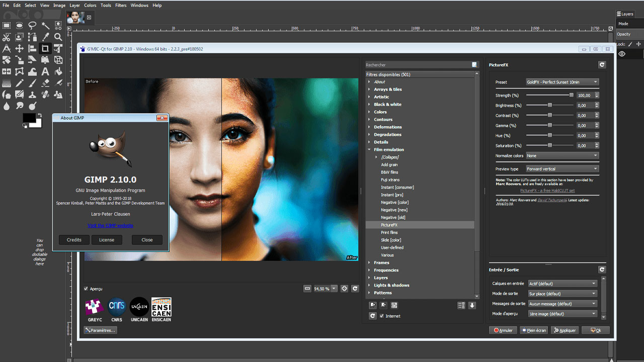
Task: Select the Clone tool in the toolbox
Action: coord(32,95)
